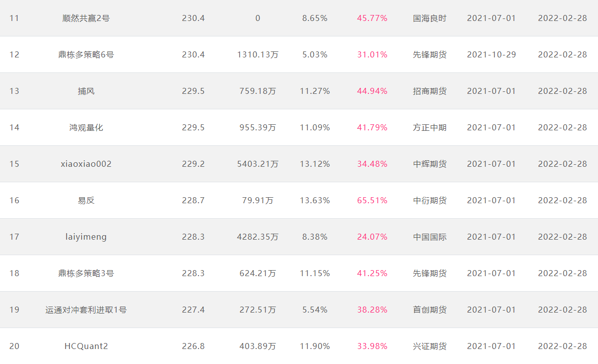Open the 鼎栋多策略6号 account entry
This screenshot has height=364, width=598.
click(86, 55)
